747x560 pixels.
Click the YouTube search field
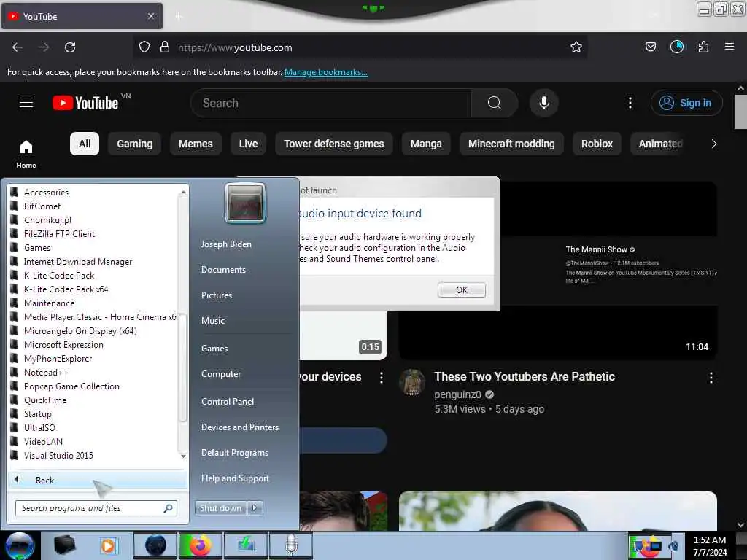(x=331, y=103)
